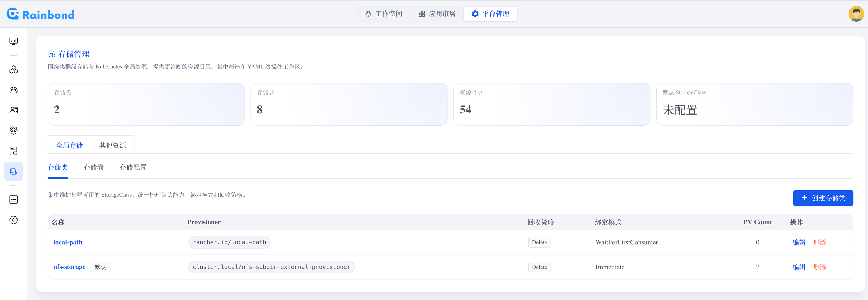The image size is (868, 300).
Task: Open user management icon in sidebar
Action: click(14, 110)
